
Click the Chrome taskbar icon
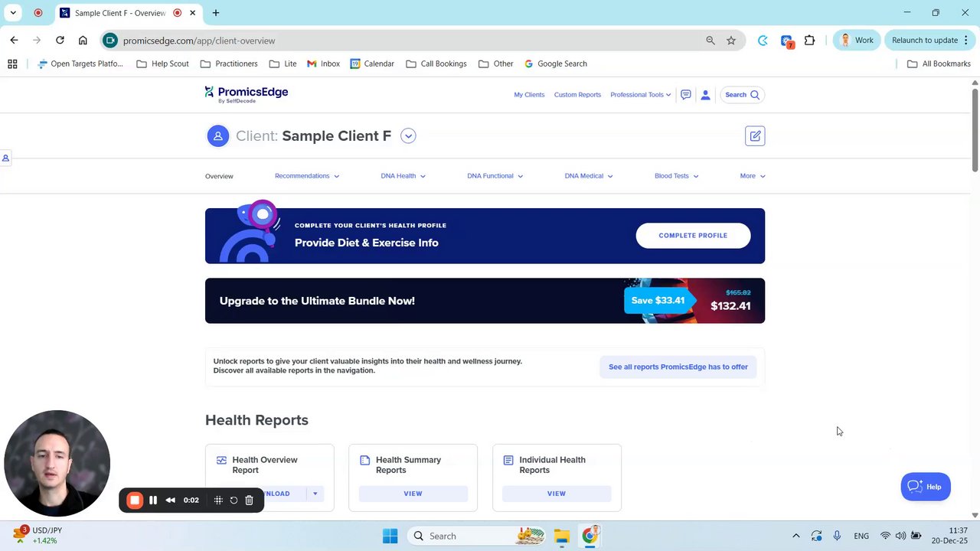(x=590, y=536)
